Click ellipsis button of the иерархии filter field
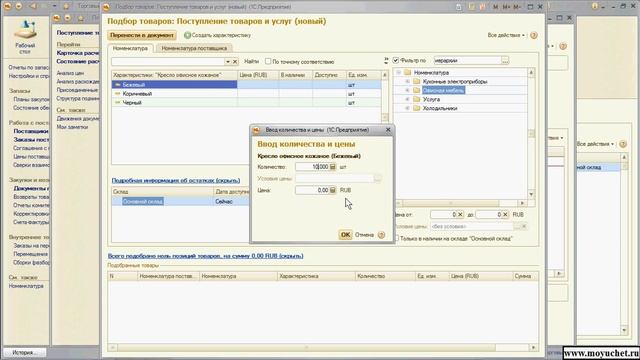Screen dimensions: 640x360 coord(505,61)
